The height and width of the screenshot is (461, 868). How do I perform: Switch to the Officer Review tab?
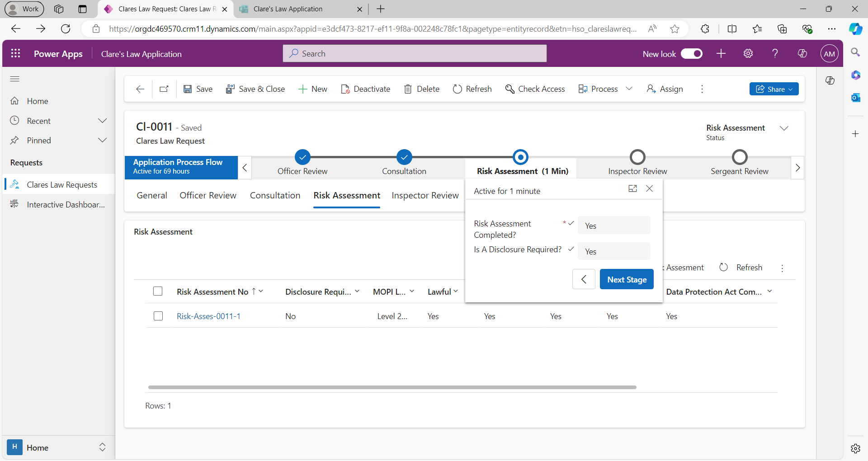[208, 195]
